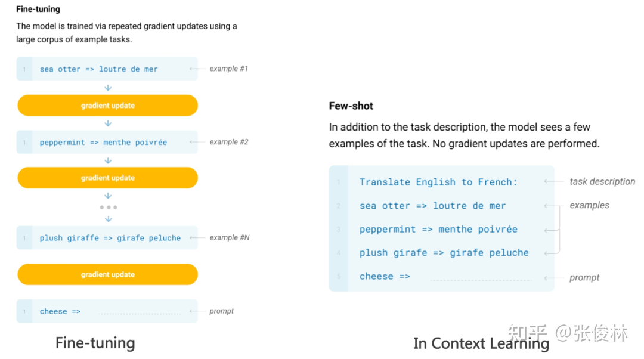
Task: Click the In Context Learning caption
Action: tap(481, 343)
